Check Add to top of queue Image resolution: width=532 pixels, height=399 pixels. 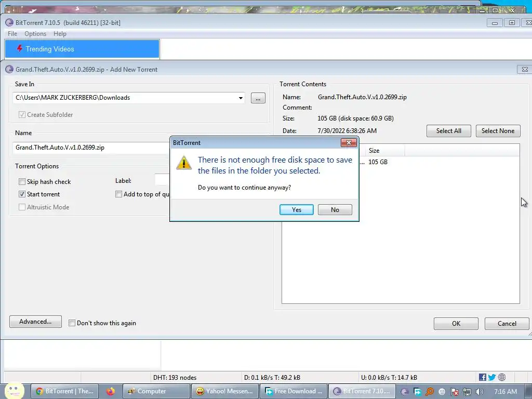118,194
